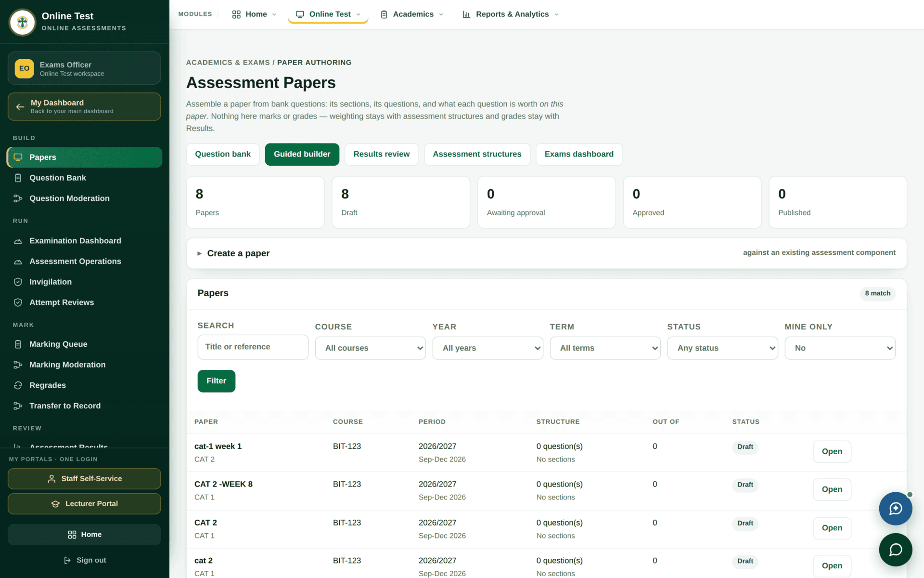This screenshot has height=578, width=924.
Task: Click the Sign out link
Action: [85, 560]
